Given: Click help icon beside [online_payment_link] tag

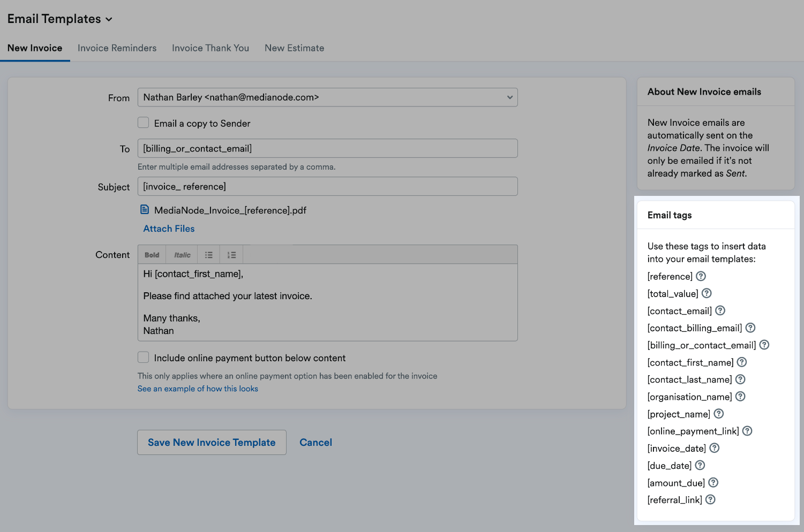Looking at the screenshot, I should coord(747,431).
